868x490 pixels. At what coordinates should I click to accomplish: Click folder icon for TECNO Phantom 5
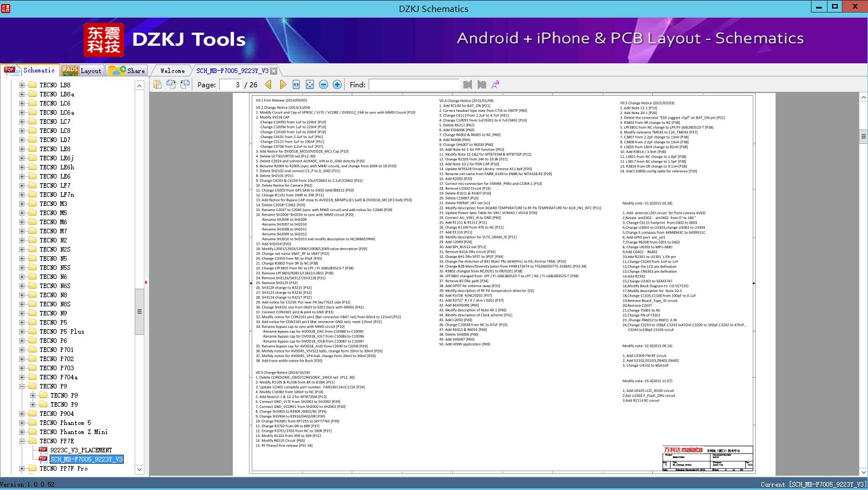(x=33, y=423)
